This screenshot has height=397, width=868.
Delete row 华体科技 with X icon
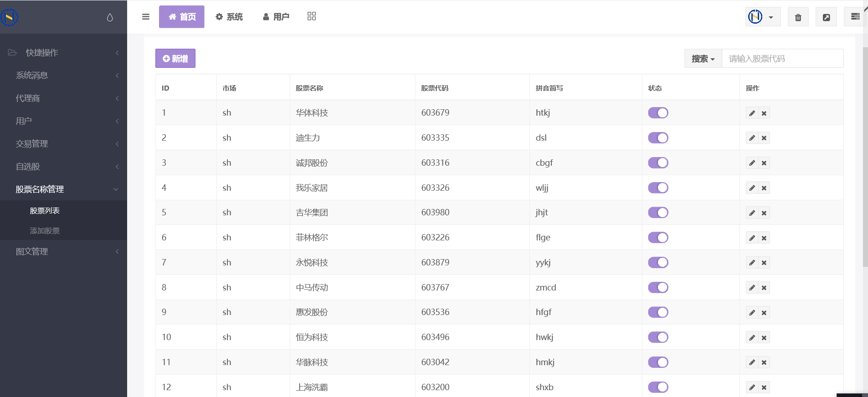click(x=764, y=113)
